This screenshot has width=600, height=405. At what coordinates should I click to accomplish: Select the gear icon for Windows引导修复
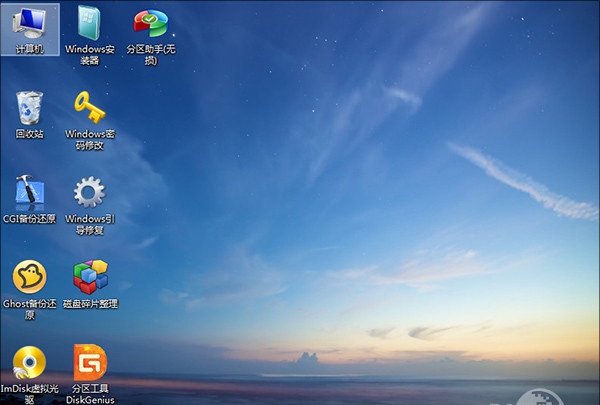tap(89, 192)
